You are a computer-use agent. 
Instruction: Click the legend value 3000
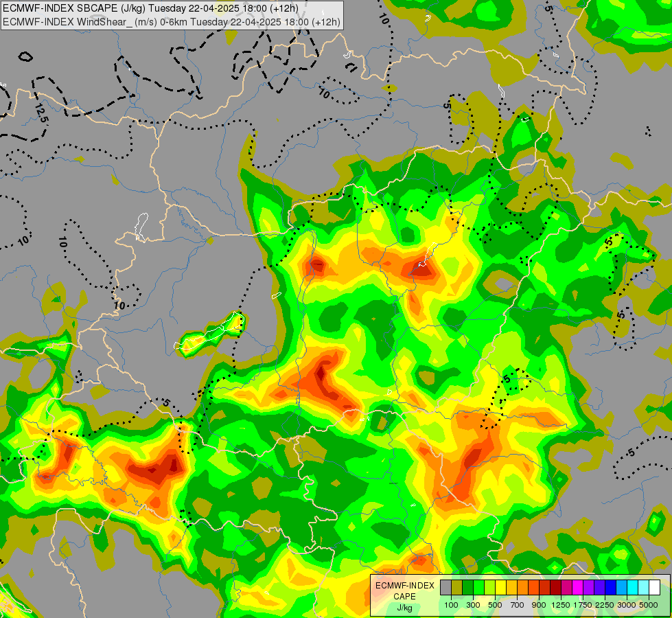pyautogui.click(x=627, y=605)
